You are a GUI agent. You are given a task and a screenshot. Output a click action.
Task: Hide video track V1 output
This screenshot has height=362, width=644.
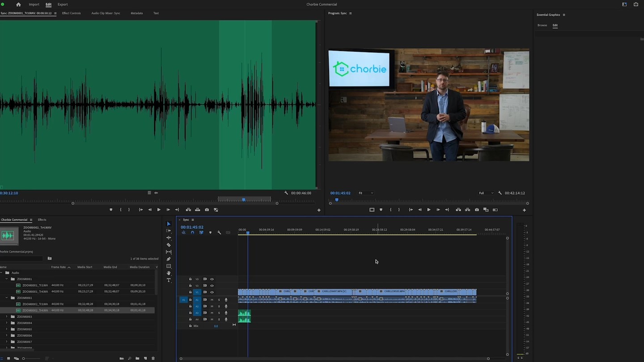coord(212,292)
